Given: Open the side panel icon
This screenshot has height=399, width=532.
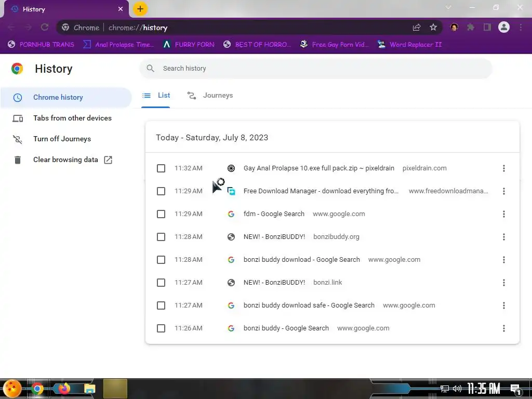Looking at the screenshot, I should coord(487,27).
